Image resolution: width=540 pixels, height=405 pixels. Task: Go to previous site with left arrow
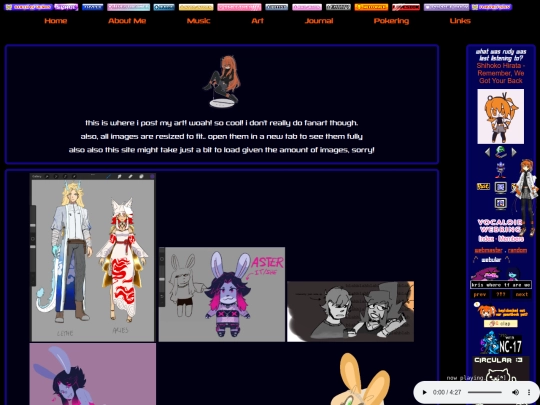click(487, 152)
